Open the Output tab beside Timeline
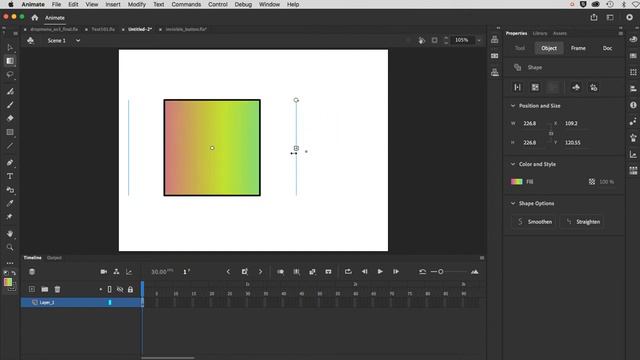This screenshot has width=640, height=360. click(x=54, y=258)
